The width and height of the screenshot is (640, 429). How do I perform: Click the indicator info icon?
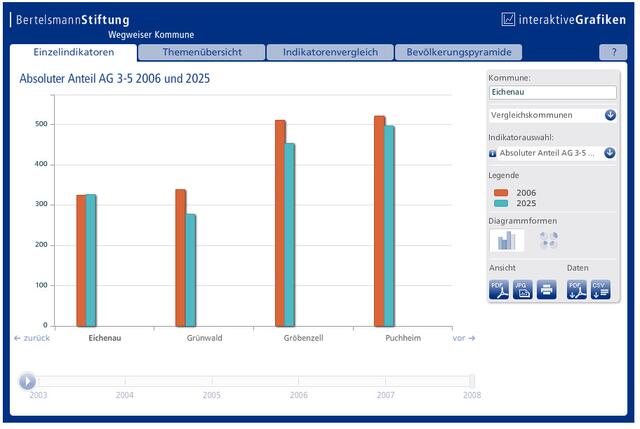click(493, 153)
